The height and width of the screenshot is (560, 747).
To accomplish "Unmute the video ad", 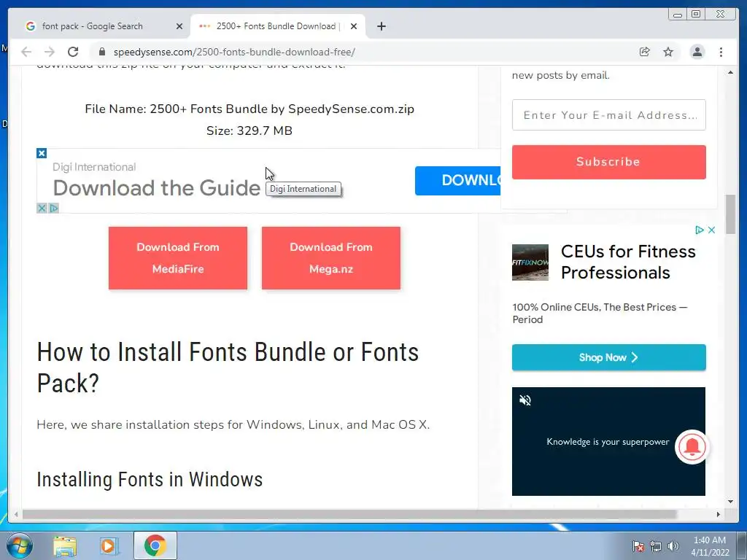I will (x=525, y=400).
